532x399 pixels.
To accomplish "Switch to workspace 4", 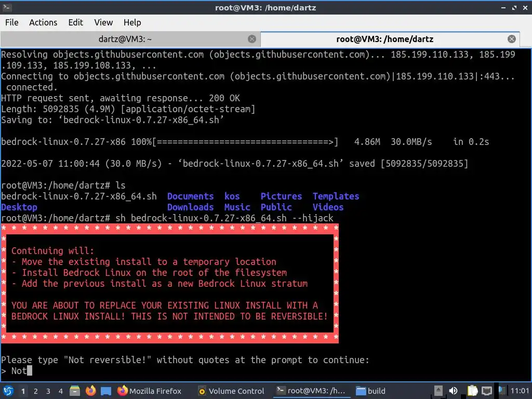I will pyautogui.click(x=60, y=391).
